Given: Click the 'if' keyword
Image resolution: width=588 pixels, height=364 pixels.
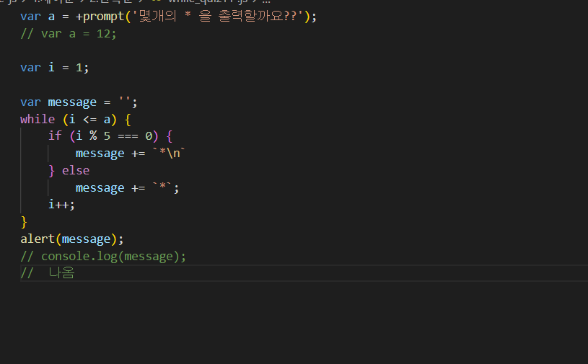Looking at the screenshot, I should coord(55,136).
